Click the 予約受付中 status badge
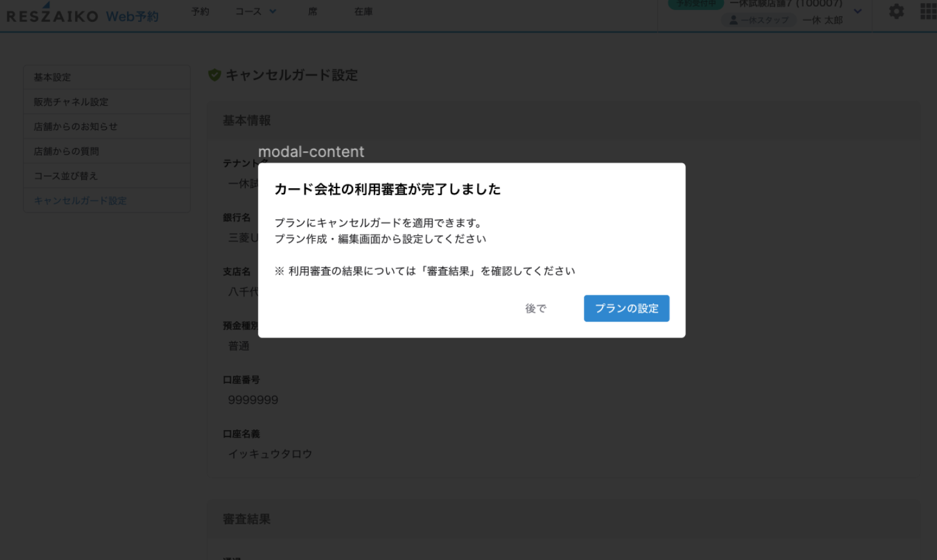The width and height of the screenshot is (937, 560). tap(696, 4)
